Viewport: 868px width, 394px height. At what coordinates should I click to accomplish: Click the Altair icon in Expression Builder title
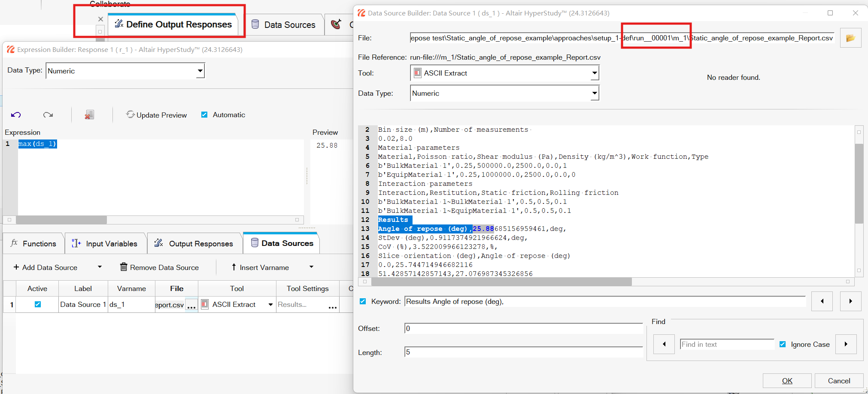pyautogui.click(x=11, y=50)
